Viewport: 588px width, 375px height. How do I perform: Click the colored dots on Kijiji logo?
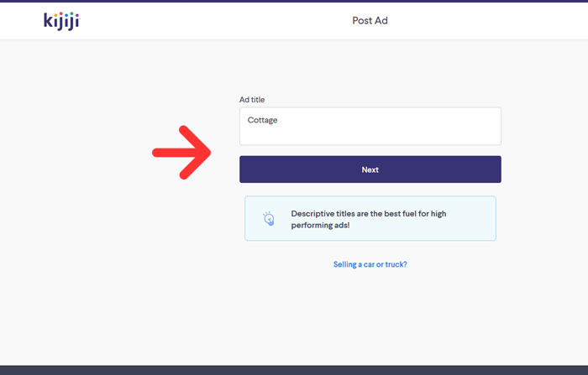pyautogui.click(x=66, y=15)
